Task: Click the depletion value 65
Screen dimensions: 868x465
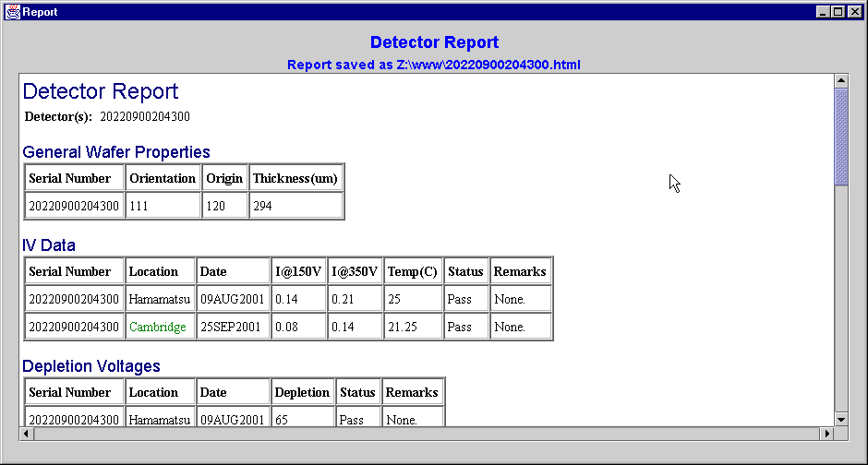Action: pyautogui.click(x=282, y=420)
